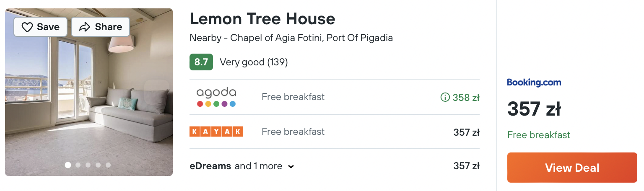
Task: Click the orange KAYAK logo
Action: 216,132
